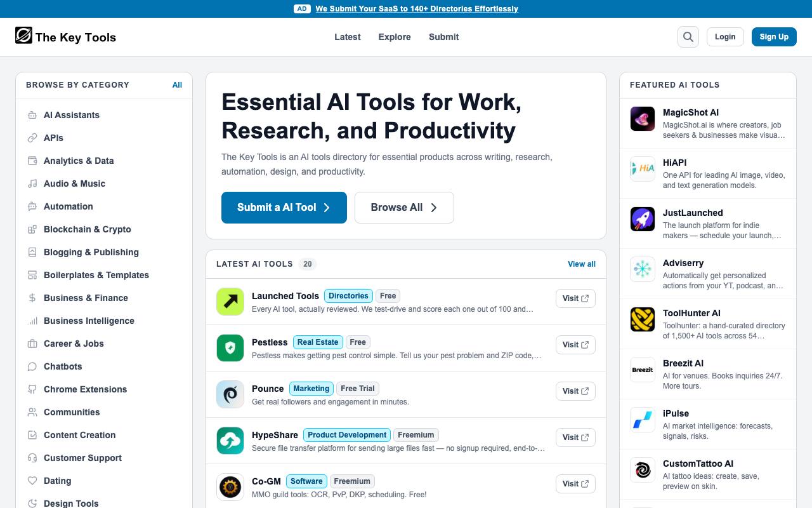
Task: Click the Customer Support headset icon
Action: (32, 458)
